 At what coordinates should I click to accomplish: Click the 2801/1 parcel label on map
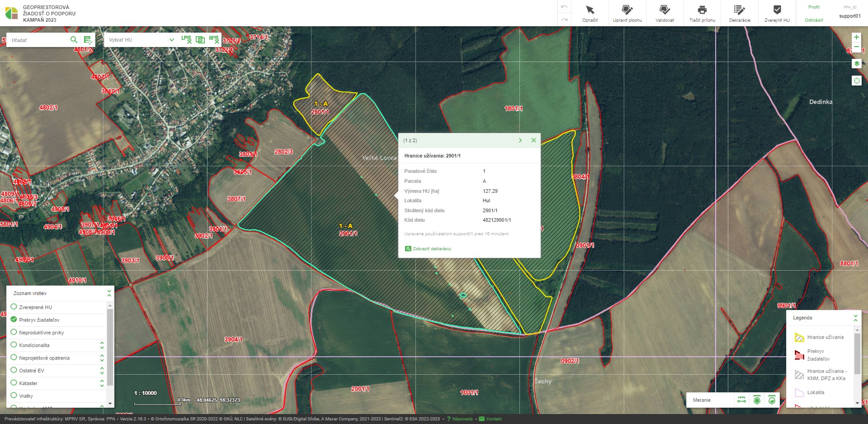coord(320,112)
